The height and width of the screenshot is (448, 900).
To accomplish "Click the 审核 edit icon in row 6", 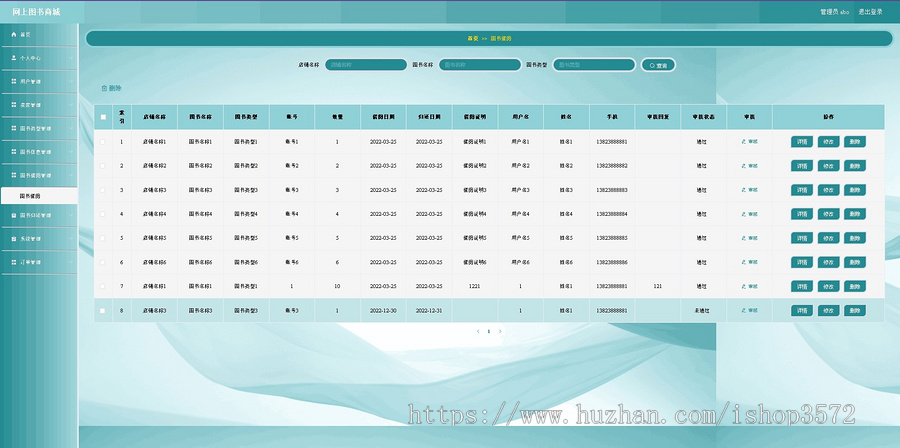I will click(743, 262).
